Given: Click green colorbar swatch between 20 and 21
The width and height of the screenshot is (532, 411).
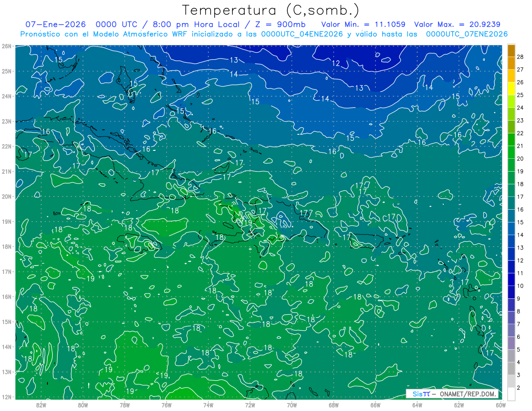Looking at the screenshot, I should pyautogui.click(x=511, y=152).
